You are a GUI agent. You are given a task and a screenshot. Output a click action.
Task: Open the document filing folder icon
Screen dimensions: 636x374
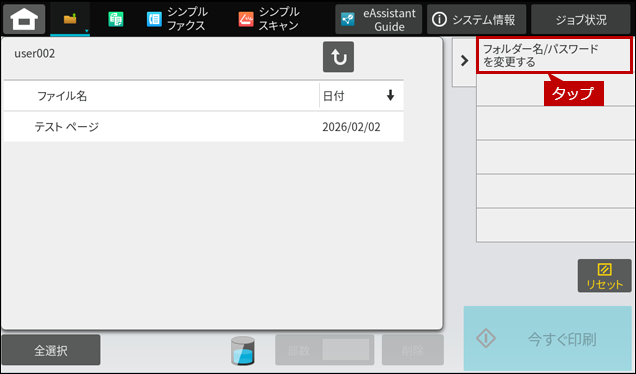point(70,18)
